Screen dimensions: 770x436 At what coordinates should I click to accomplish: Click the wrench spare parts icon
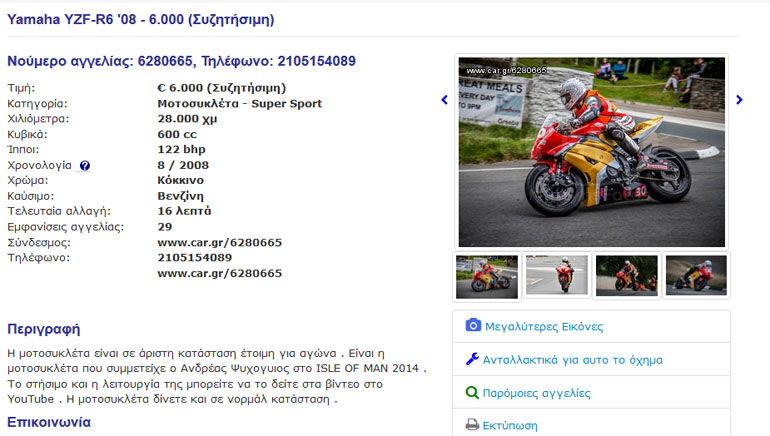point(472,359)
